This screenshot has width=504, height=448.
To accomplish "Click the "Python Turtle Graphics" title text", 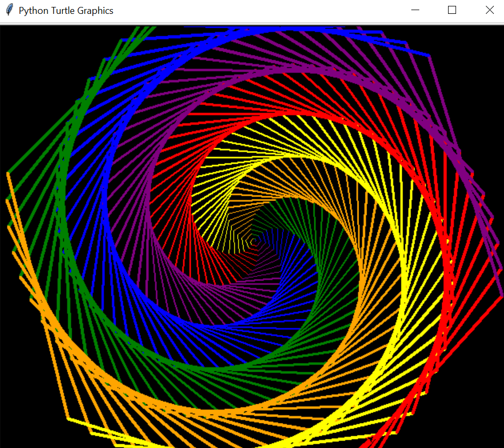I will coord(66,11).
